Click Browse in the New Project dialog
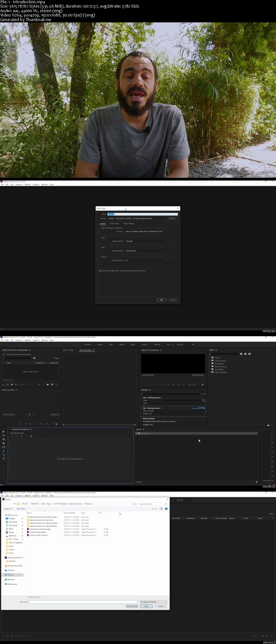 [173, 219]
